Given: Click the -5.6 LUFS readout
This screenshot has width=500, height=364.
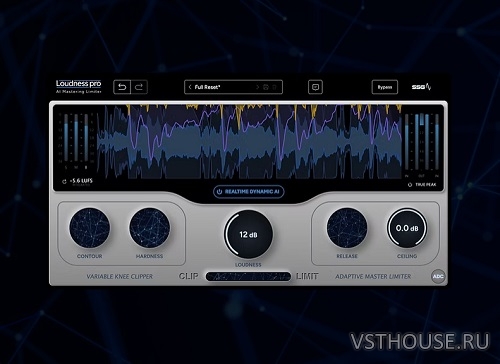Looking at the screenshot, I should click(81, 181).
